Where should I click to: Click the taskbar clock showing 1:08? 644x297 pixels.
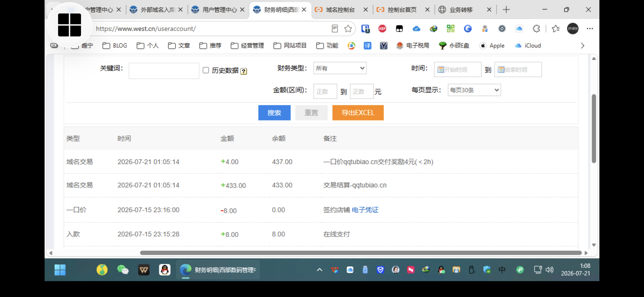point(576,270)
